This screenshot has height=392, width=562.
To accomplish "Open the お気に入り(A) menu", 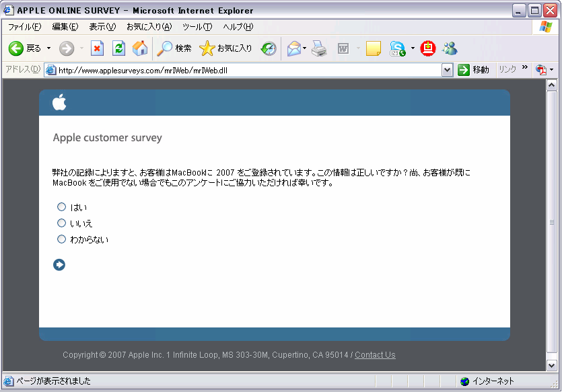I will [x=149, y=27].
